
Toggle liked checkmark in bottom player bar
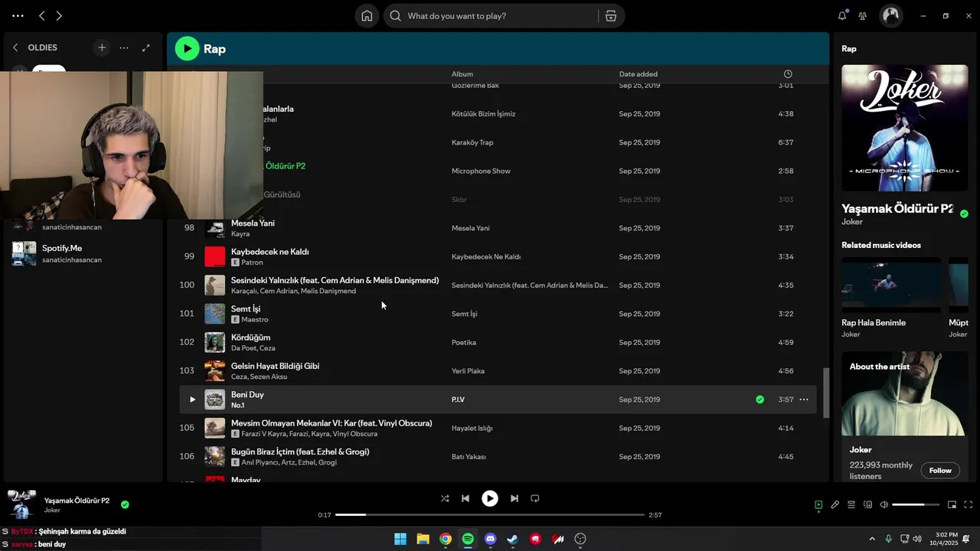coord(125,504)
